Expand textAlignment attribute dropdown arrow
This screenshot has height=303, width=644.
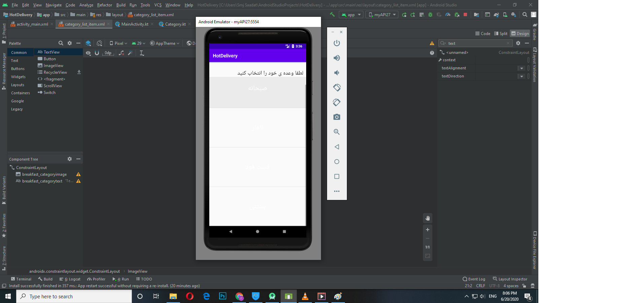[522, 68]
